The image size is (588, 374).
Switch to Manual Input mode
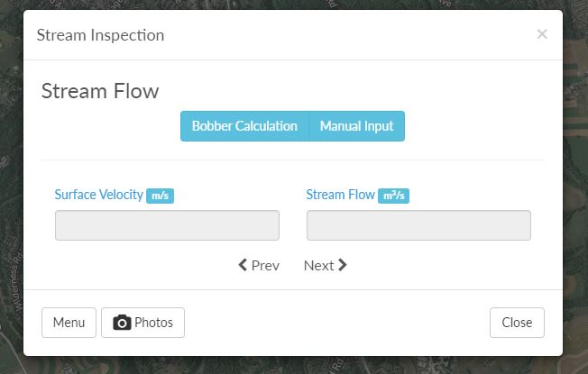[x=356, y=126]
